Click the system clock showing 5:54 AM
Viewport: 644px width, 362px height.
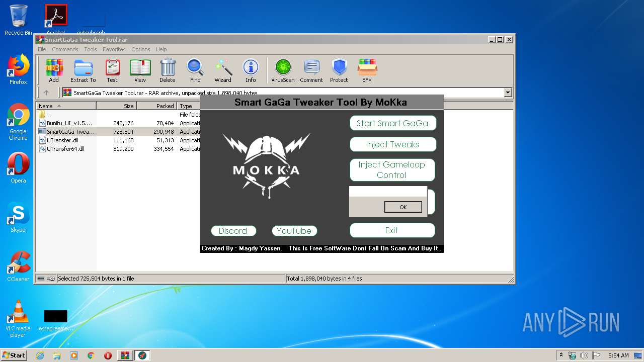click(x=618, y=355)
